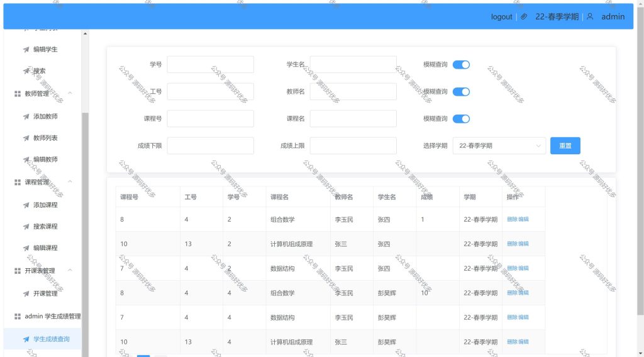The image size is (644, 357).
Task: Delete the 计算机组成原理 row for 张四
Action: tap(512, 244)
